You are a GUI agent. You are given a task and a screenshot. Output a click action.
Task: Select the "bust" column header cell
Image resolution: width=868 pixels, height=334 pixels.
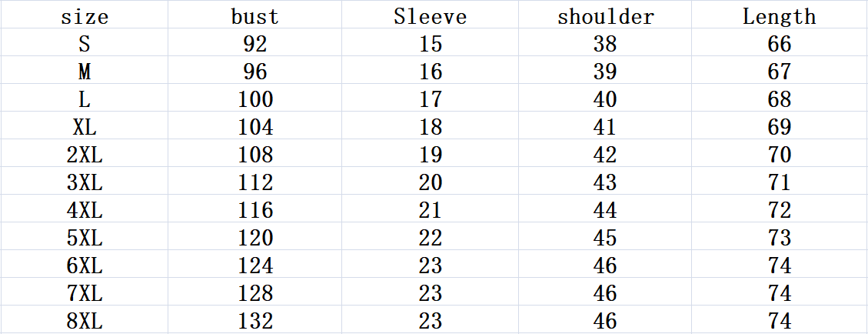point(254,16)
